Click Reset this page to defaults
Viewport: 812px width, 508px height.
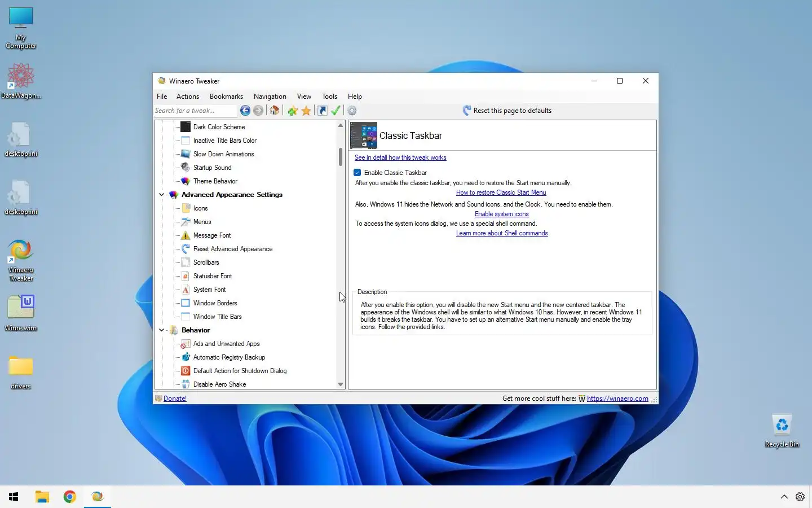tap(507, 111)
